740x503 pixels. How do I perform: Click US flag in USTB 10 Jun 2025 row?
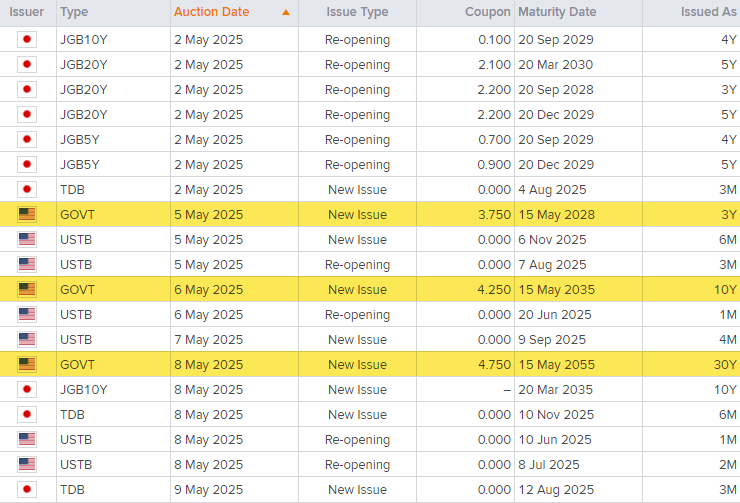(x=27, y=439)
